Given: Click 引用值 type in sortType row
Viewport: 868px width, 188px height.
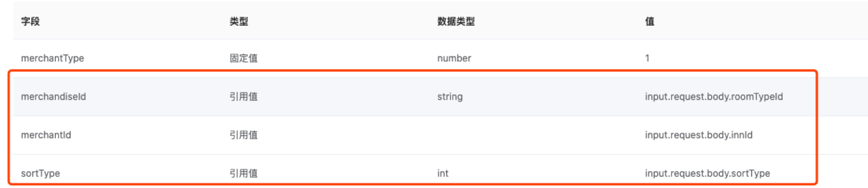Looking at the screenshot, I should [243, 174].
